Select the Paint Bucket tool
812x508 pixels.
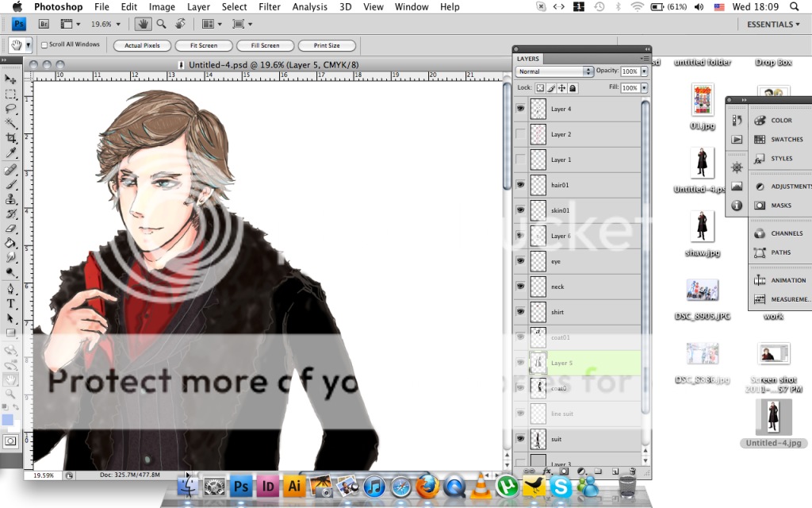pos(10,243)
